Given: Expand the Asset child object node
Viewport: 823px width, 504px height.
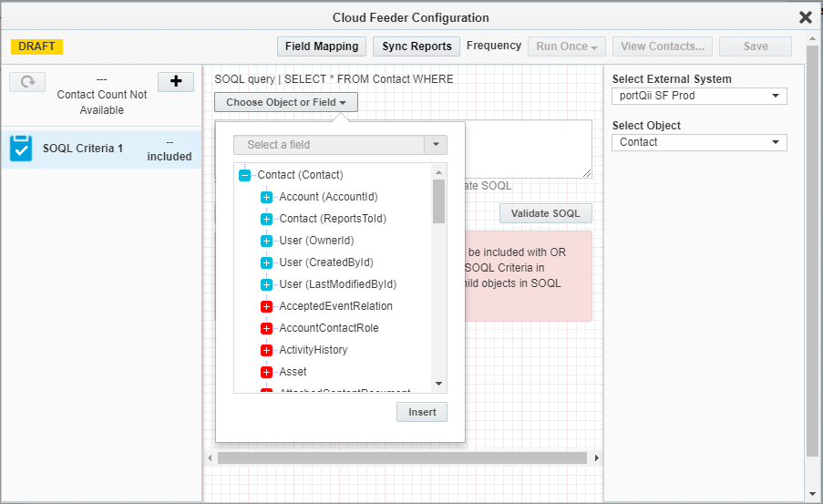Looking at the screenshot, I should 267,372.
